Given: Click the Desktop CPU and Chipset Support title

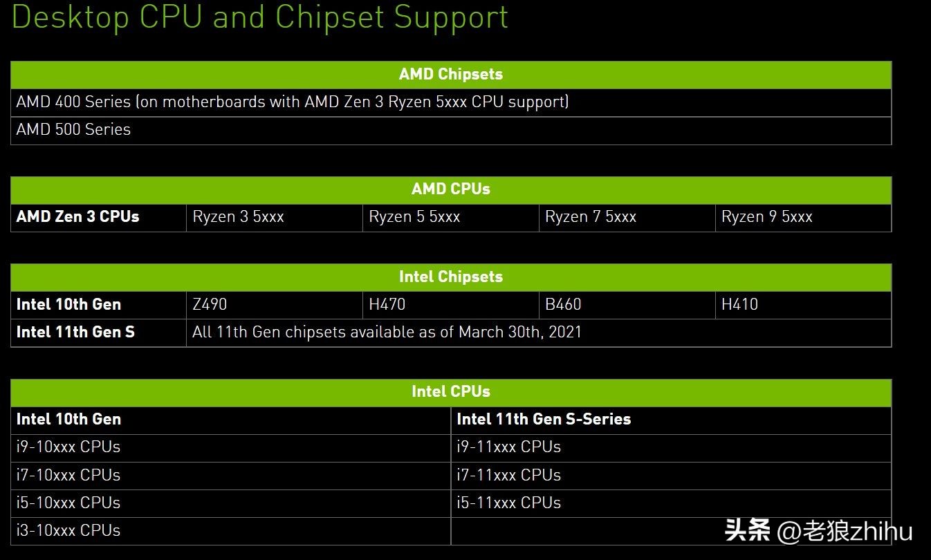Looking at the screenshot, I should click(260, 16).
